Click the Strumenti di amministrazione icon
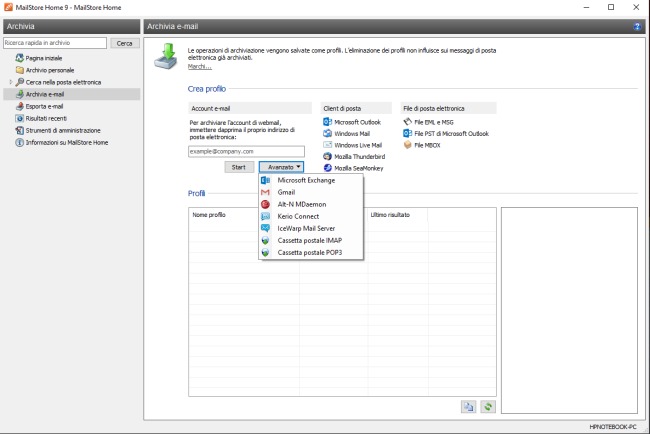Image resolution: width=650 pixels, height=434 pixels. [x=19, y=130]
